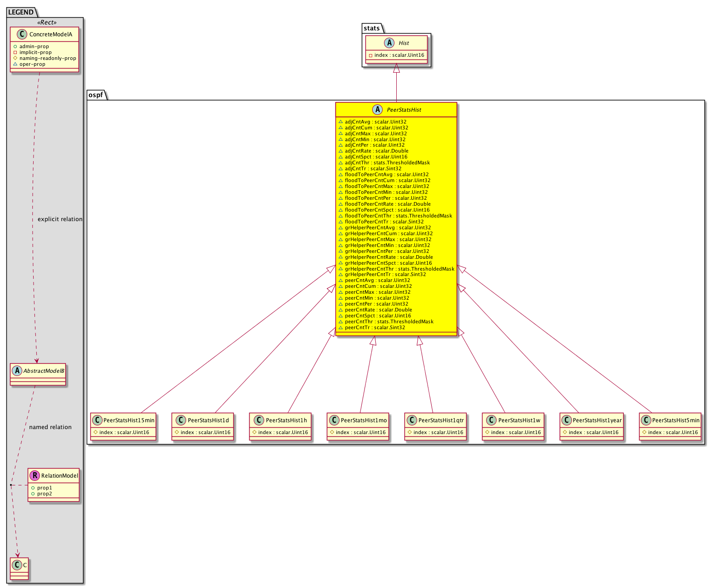Click the "C" icon of PeerStatsHist1year

click(566, 420)
